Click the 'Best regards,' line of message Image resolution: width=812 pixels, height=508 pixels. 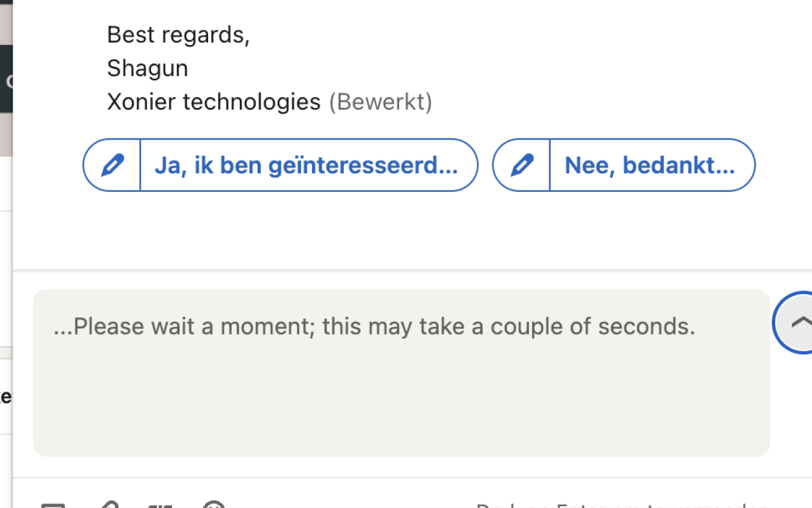pyautogui.click(x=179, y=35)
